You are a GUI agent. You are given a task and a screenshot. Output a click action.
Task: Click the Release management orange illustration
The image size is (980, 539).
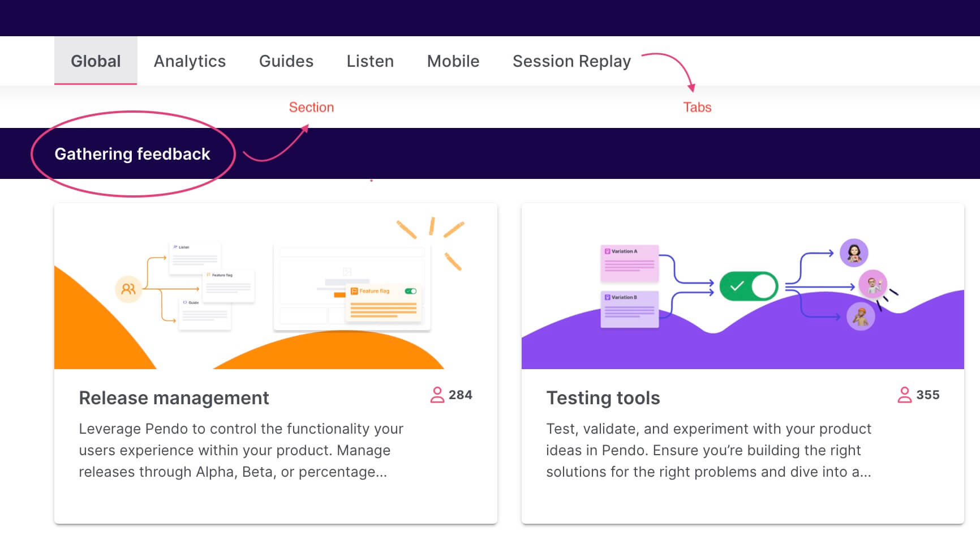pyautogui.click(x=276, y=286)
